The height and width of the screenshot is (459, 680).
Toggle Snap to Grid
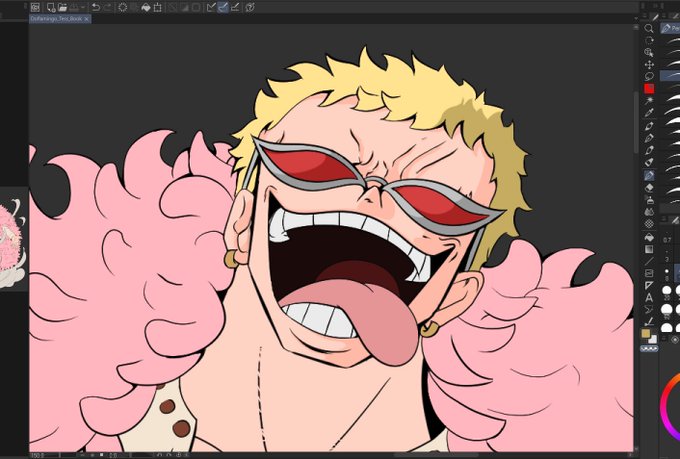tap(235, 7)
